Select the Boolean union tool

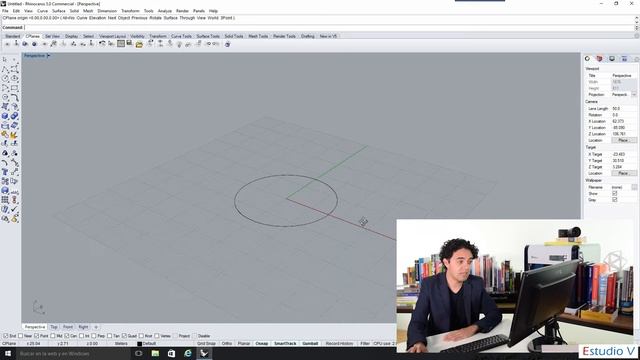[14, 116]
